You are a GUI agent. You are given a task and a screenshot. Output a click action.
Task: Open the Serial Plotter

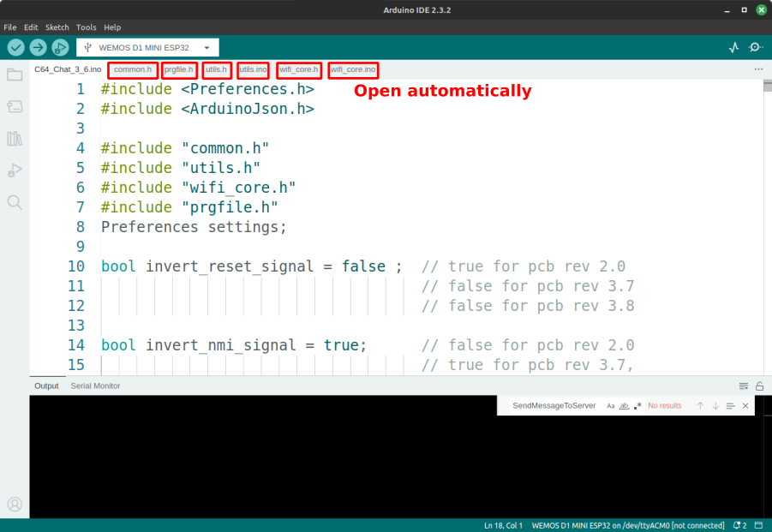(733, 47)
